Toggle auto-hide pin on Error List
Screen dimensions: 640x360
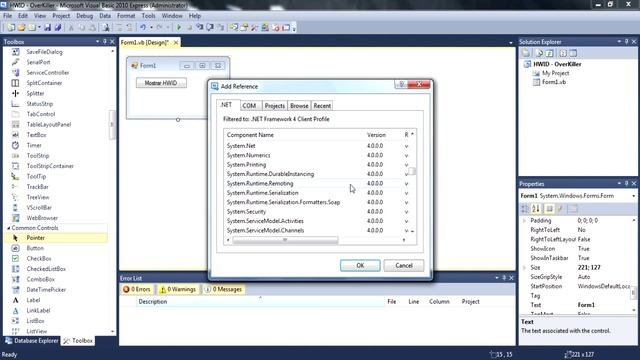[504, 278]
